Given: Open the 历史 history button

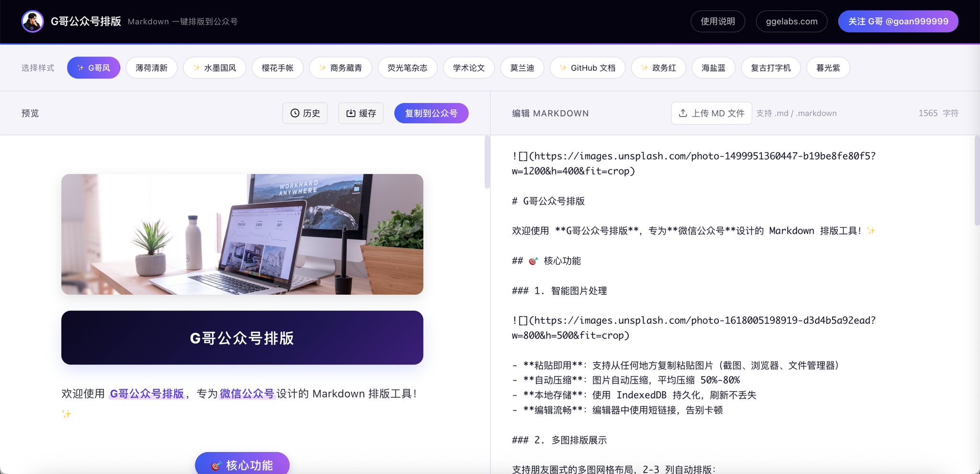Looking at the screenshot, I should click(x=305, y=113).
